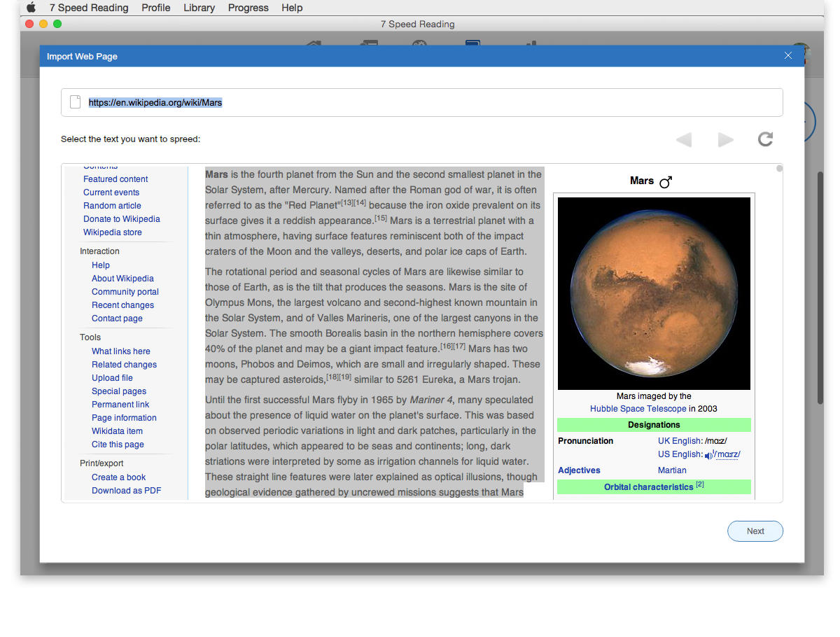Screen dimensions: 840x637
Task: Click the Print/export sidebar section heading
Action: point(103,463)
